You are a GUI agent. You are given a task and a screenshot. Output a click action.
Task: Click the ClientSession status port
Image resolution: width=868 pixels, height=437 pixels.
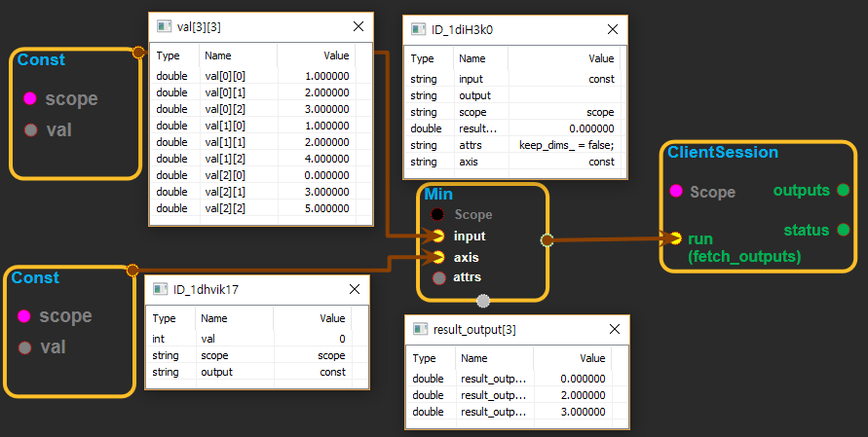click(x=843, y=231)
